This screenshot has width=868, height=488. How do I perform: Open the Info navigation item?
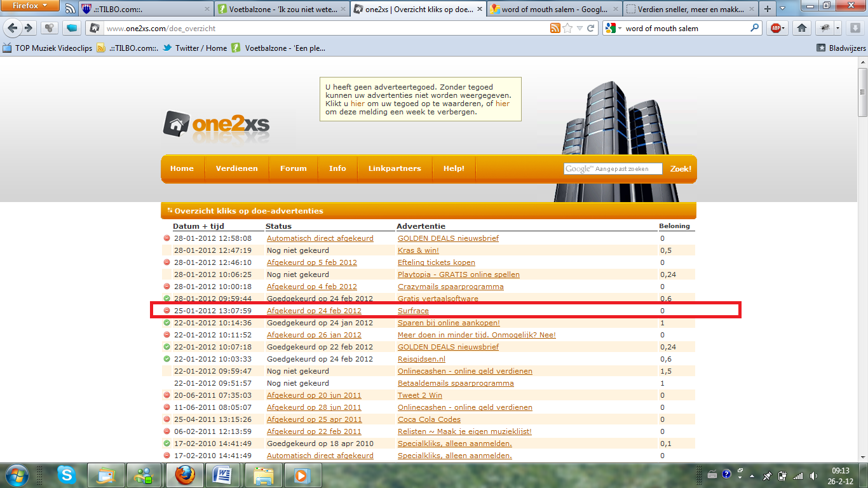click(x=337, y=168)
